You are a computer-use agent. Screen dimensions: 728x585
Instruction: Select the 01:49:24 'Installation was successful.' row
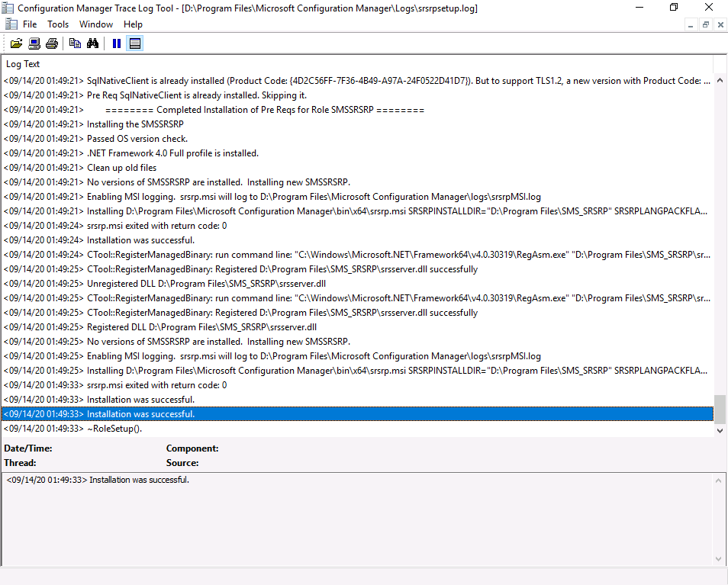point(357,240)
